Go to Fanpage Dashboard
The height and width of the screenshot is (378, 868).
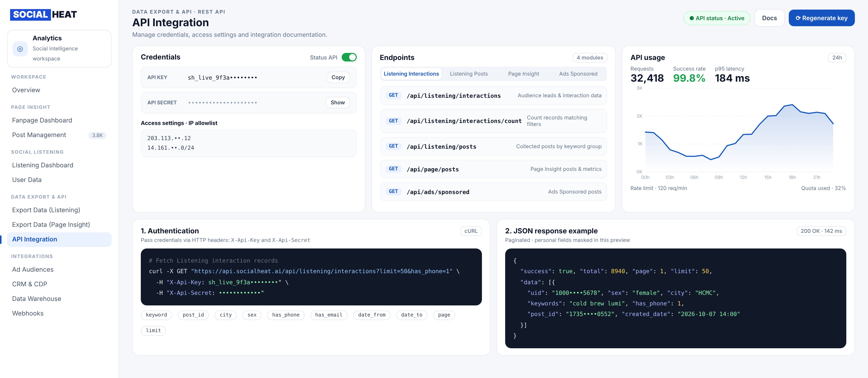coord(59,120)
